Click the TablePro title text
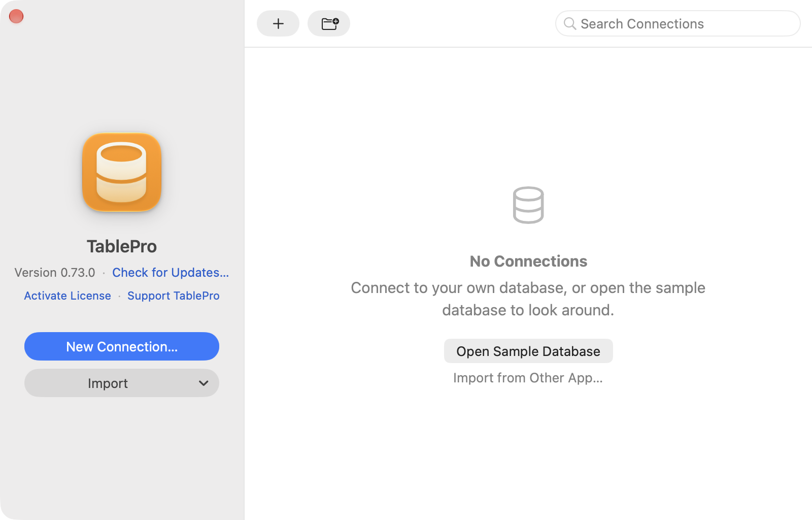 coord(122,246)
